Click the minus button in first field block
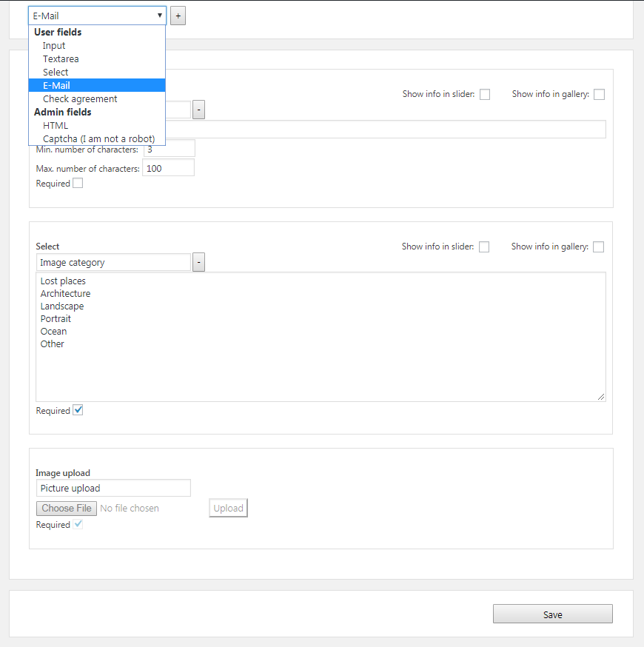This screenshot has width=644, height=647. click(198, 110)
